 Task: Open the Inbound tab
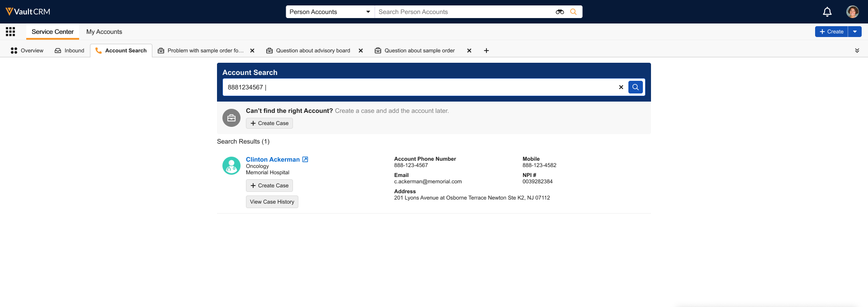click(x=70, y=51)
